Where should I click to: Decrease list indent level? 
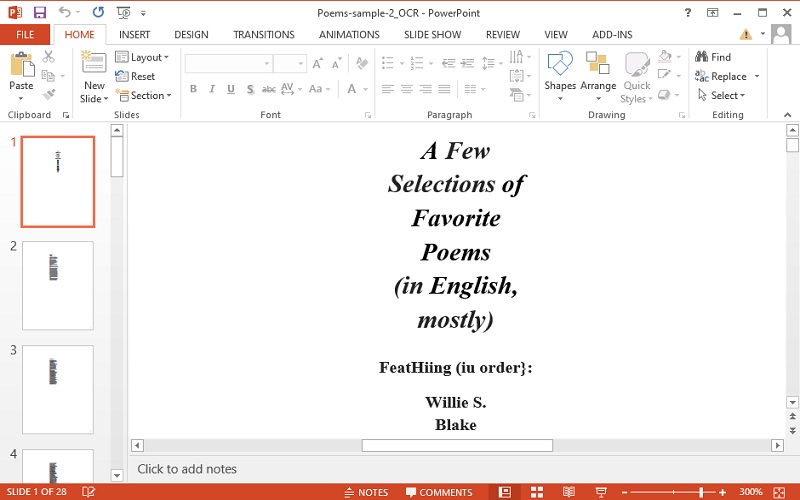[448, 63]
